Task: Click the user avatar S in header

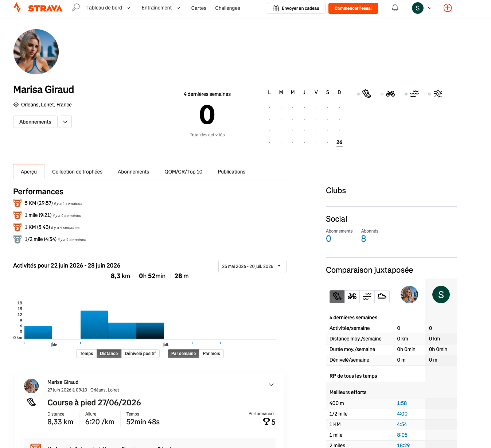Action: pyautogui.click(x=418, y=8)
